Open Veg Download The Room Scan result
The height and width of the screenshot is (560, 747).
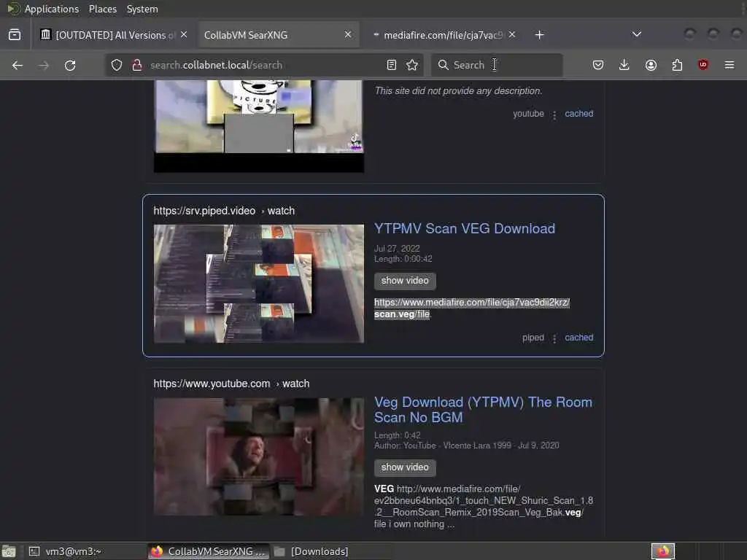(483, 410)
